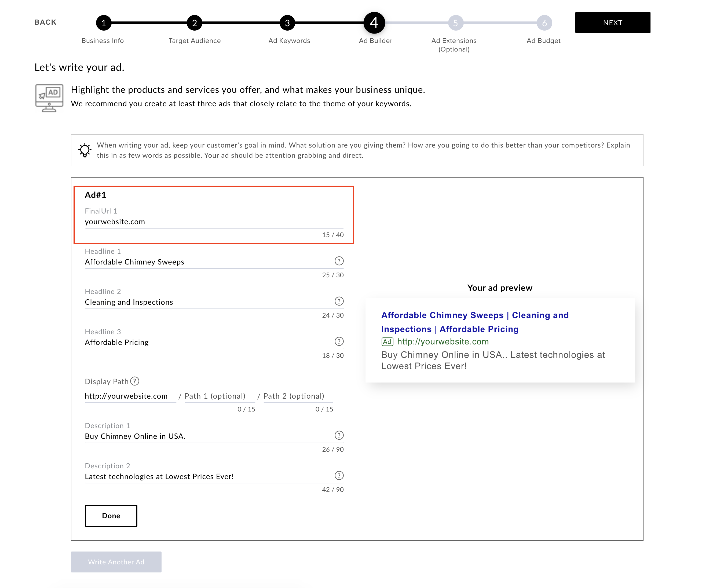This screenshot has height=588, width=709.
Task: Go to step 3 Ad Keywords
Action: (x=287, y=23)
